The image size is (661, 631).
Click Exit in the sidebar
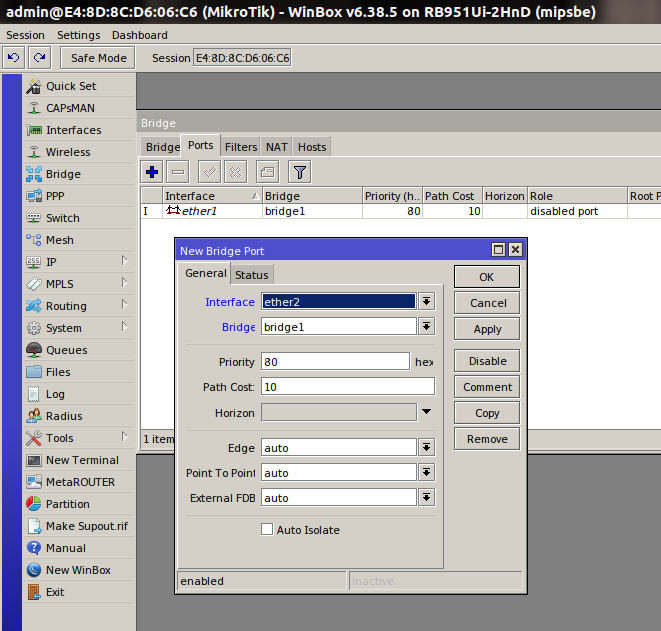click(x=80, y=592)
